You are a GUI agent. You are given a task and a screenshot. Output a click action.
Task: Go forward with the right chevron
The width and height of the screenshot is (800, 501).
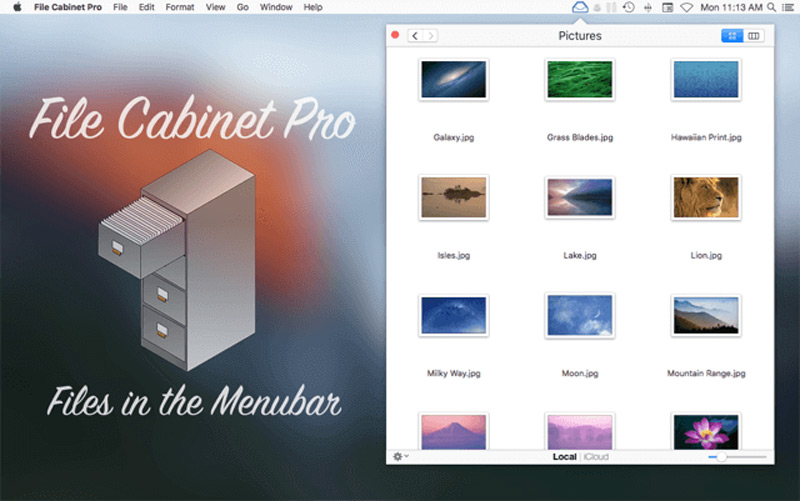(431, 36)
